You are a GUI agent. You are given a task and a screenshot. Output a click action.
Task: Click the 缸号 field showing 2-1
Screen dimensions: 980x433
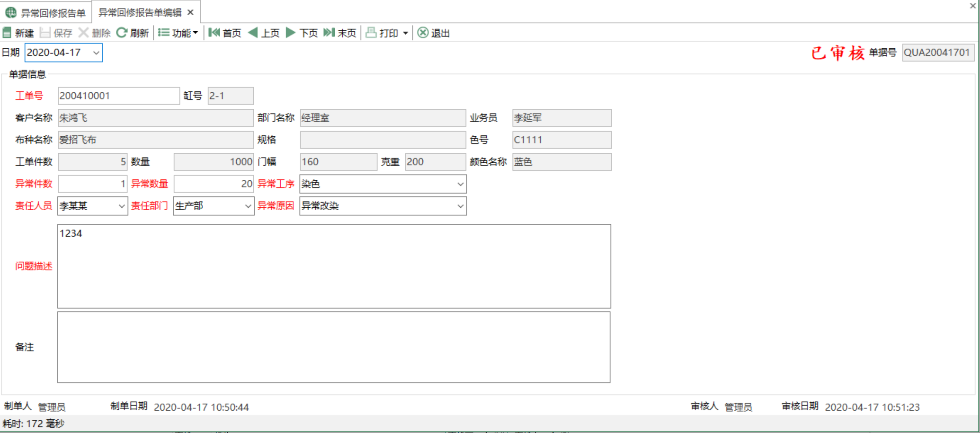point(231,96)
